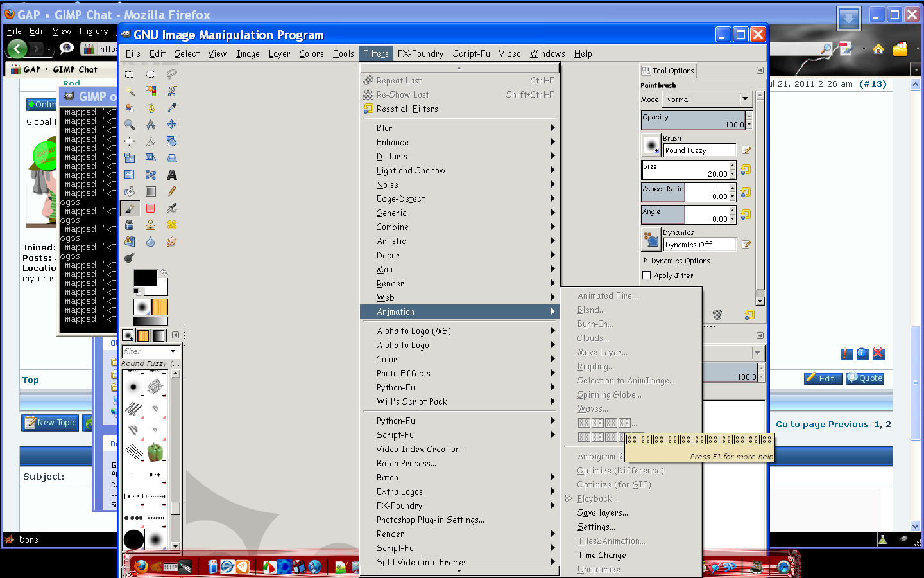
Task: Follow the Top link on the forum page
Action: 31,380
